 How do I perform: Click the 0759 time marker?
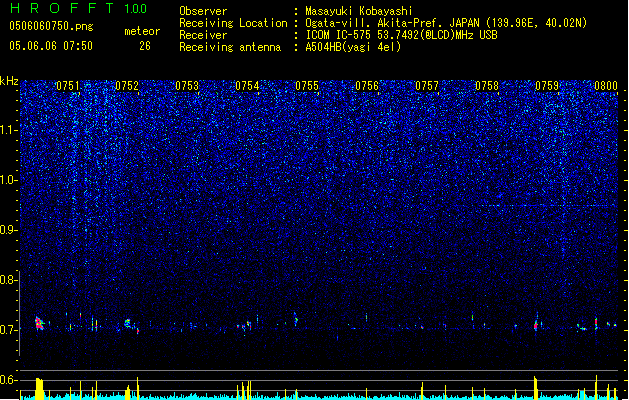click(547, 86)
